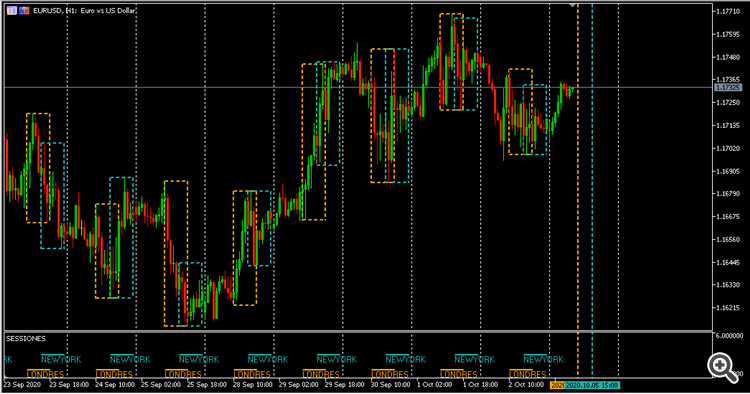Click the '30 Sep 10:00' time label

tap(390, 384)
